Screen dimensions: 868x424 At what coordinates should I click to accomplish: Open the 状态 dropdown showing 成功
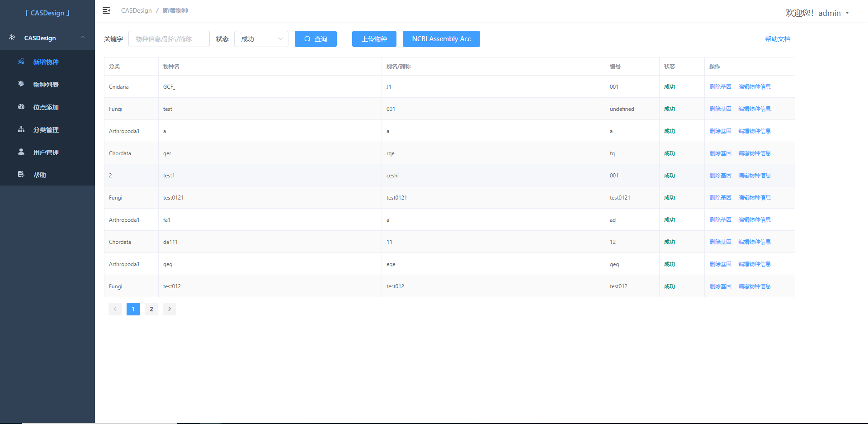coord(261,39)
